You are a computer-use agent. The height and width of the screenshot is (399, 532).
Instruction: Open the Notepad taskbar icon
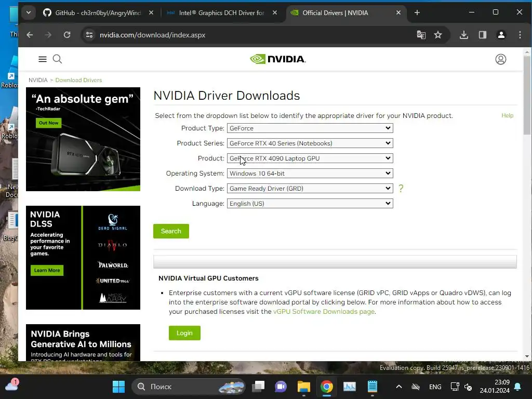[x=372, y=387]
